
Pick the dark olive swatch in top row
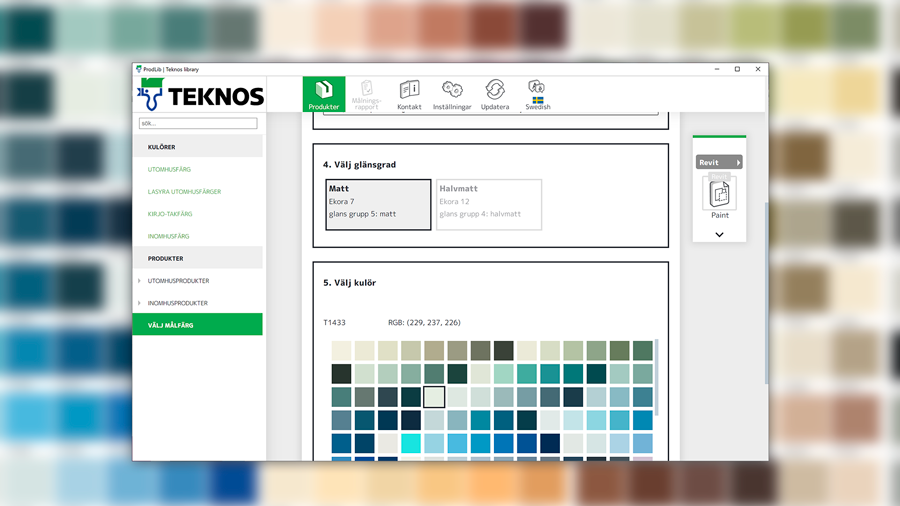(503, 351)
